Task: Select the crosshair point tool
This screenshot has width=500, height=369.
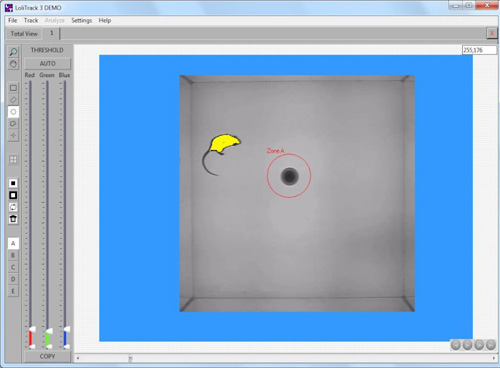Action: [13, 135]
